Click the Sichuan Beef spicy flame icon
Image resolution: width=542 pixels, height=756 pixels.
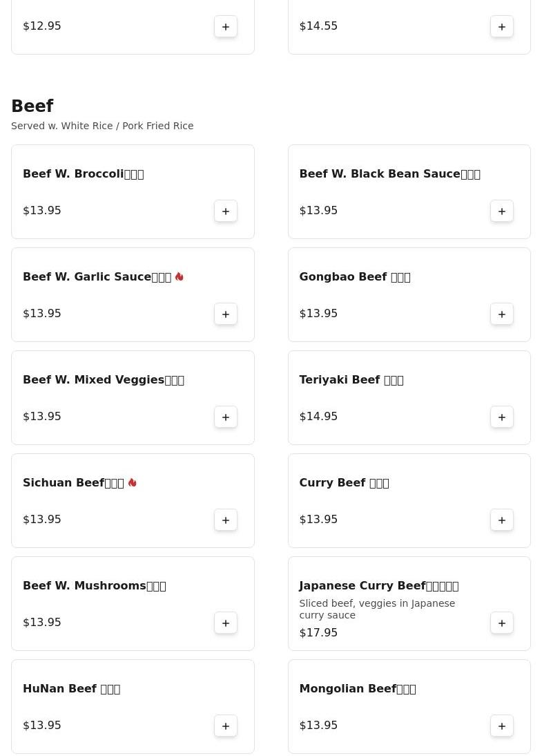[132, 483]
